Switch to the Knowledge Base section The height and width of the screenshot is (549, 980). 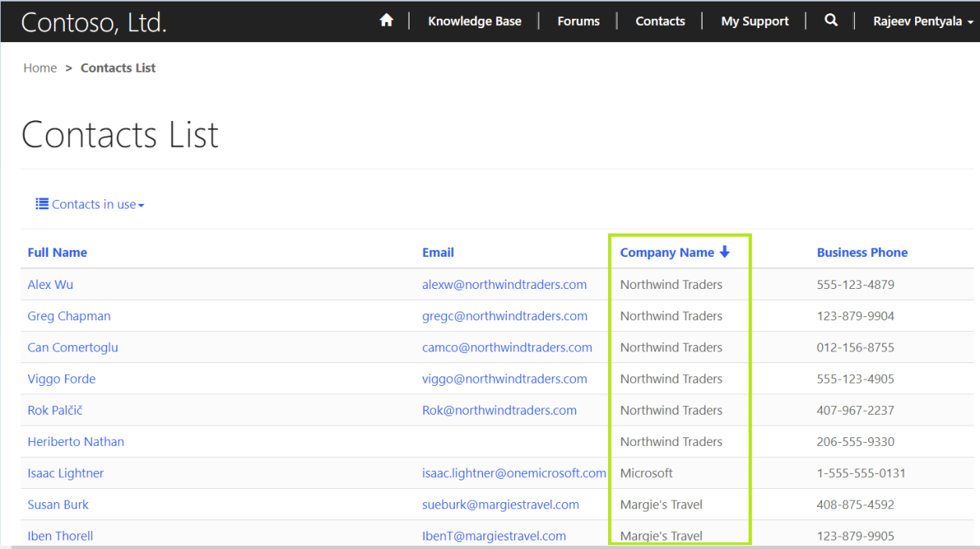474,21
